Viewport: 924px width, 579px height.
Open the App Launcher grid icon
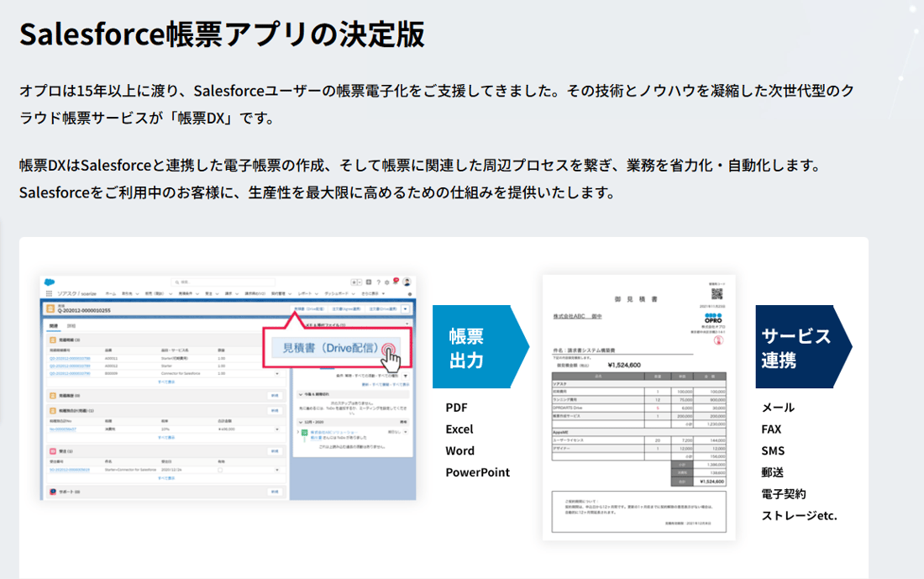pos(49,293)
